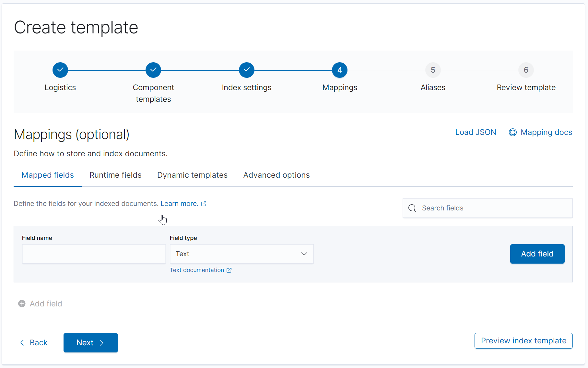
Task: Click Preview index template button
Action: click(523, 341)
